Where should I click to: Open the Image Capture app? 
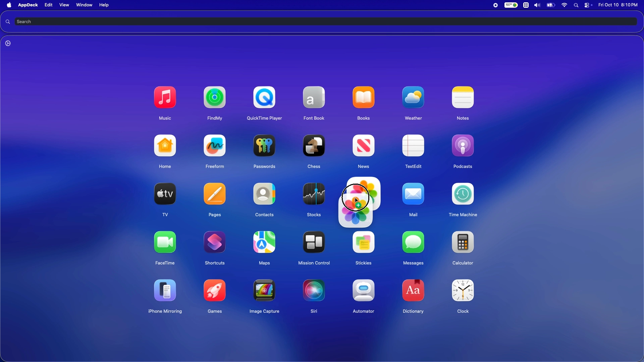pyautogui.click(x=264, y=291)
